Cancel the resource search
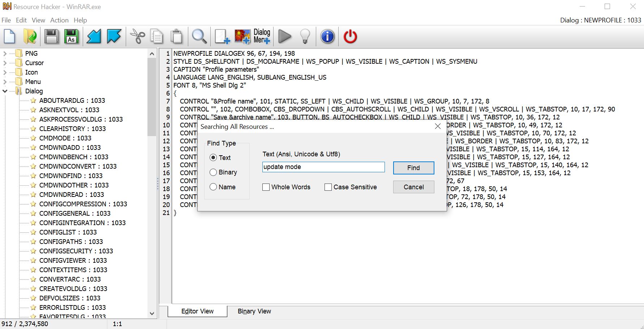Viewport: 644px width, 329px height. click(413, 187)
